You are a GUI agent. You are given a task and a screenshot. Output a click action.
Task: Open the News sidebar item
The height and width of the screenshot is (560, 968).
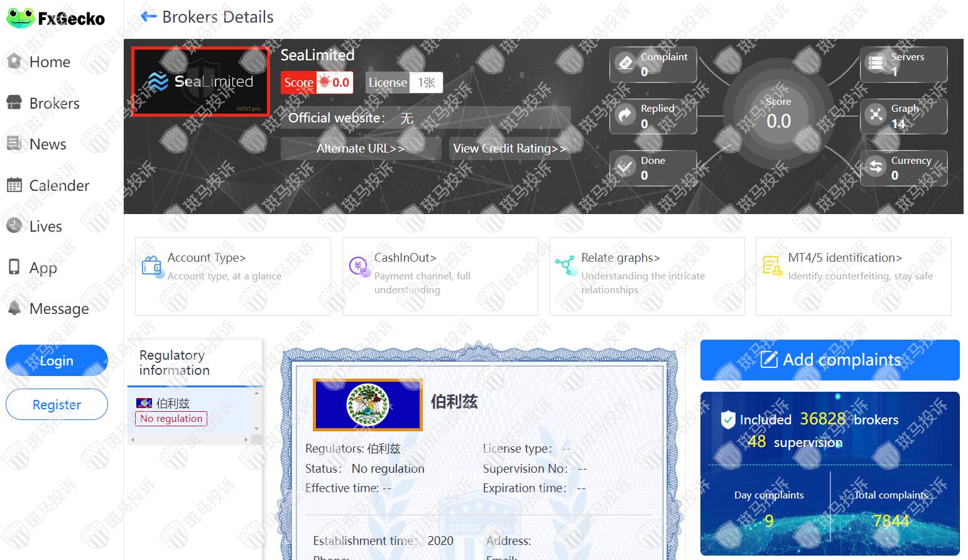47,144
